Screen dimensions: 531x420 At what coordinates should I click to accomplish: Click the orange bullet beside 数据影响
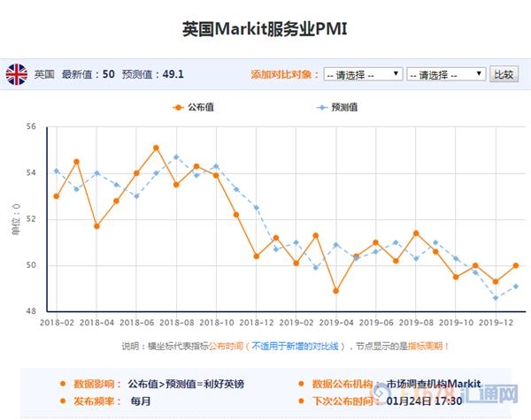click(x=62, y=385)
